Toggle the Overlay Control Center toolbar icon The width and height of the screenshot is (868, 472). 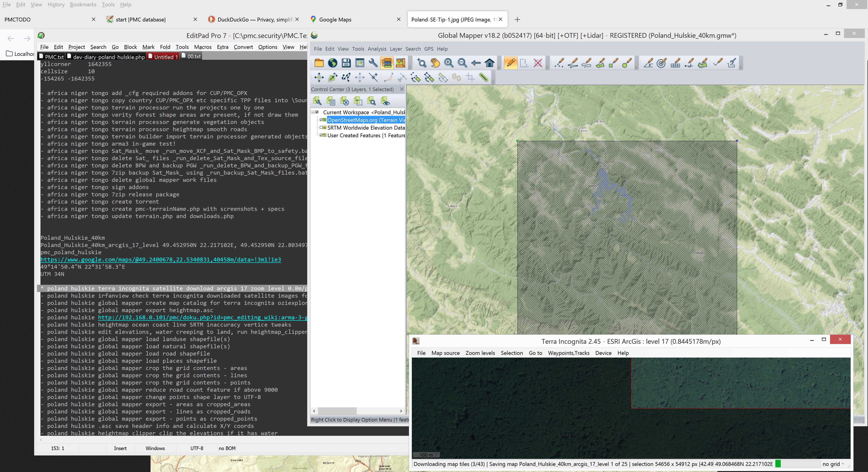[387, 63]
